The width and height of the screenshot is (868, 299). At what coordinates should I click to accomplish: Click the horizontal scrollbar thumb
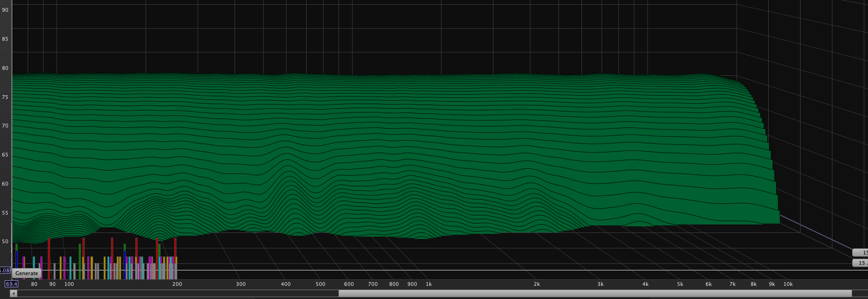[595, 293]
